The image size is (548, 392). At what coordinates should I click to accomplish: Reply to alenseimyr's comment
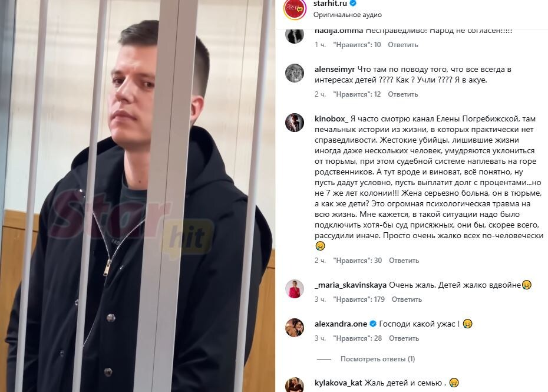coord(402,94)
